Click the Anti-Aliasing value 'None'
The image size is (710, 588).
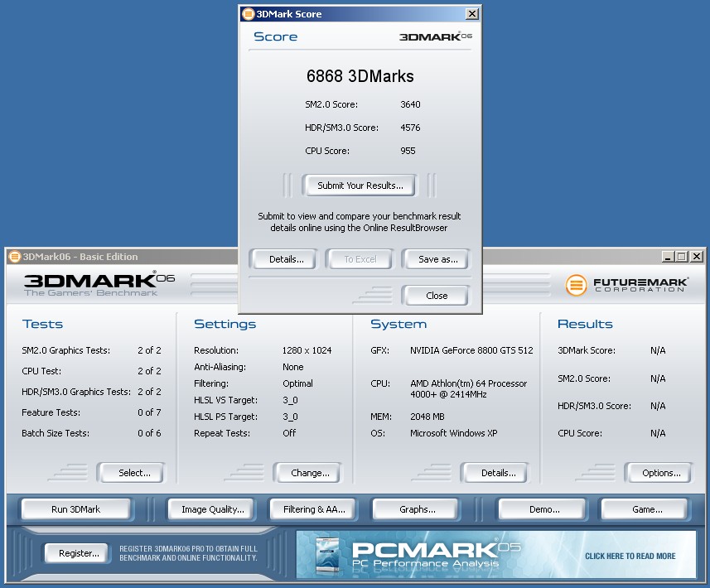pos(293,367)
